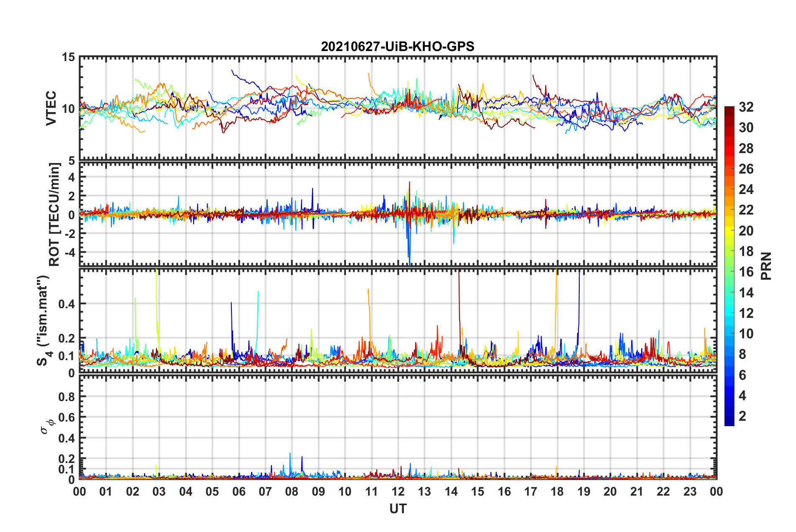Click x-axis tick label 09
The height and width of the screenshot is (532, 796).
coord(318,491)
